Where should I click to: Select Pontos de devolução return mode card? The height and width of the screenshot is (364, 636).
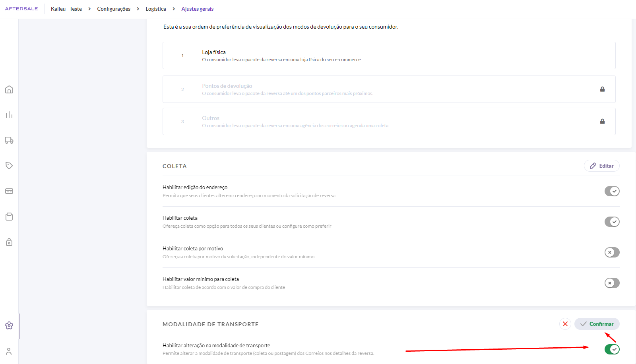(x=389, y=89)
